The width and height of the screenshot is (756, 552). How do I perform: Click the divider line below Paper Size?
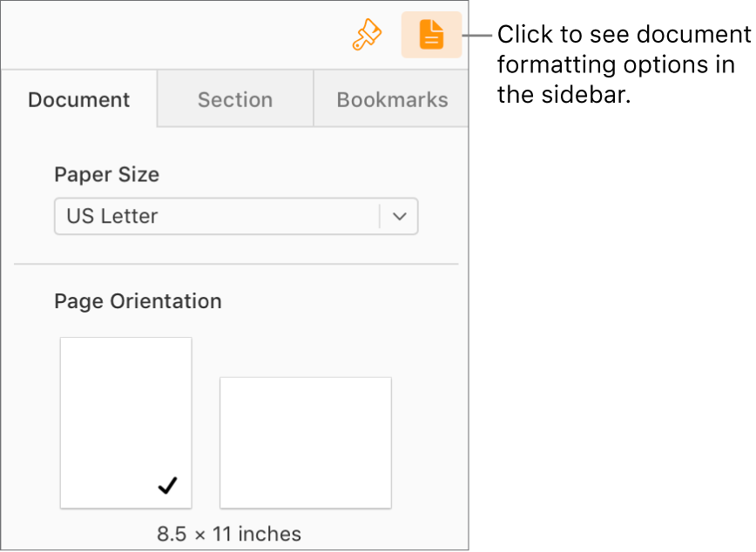click(x=235, y=263)
